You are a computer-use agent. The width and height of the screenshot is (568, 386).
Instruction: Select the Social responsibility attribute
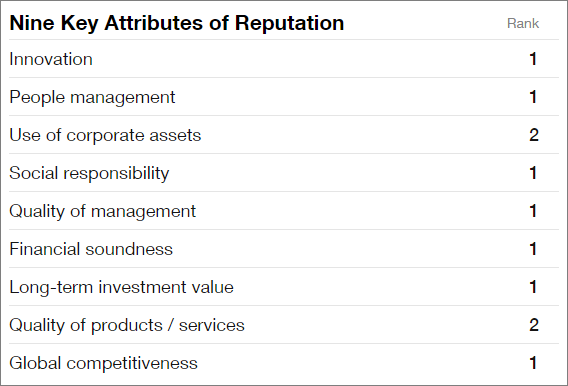[89, 173]
